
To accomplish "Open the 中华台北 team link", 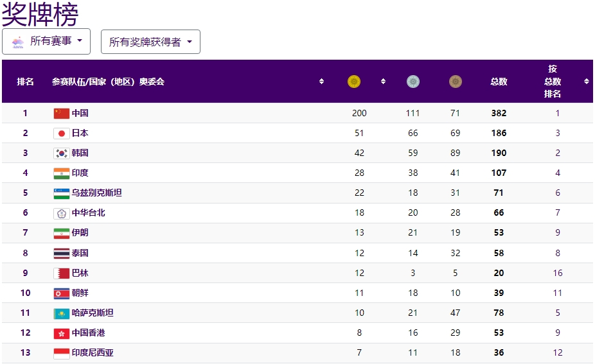I will pyautogui.click(x=88, y=213).
